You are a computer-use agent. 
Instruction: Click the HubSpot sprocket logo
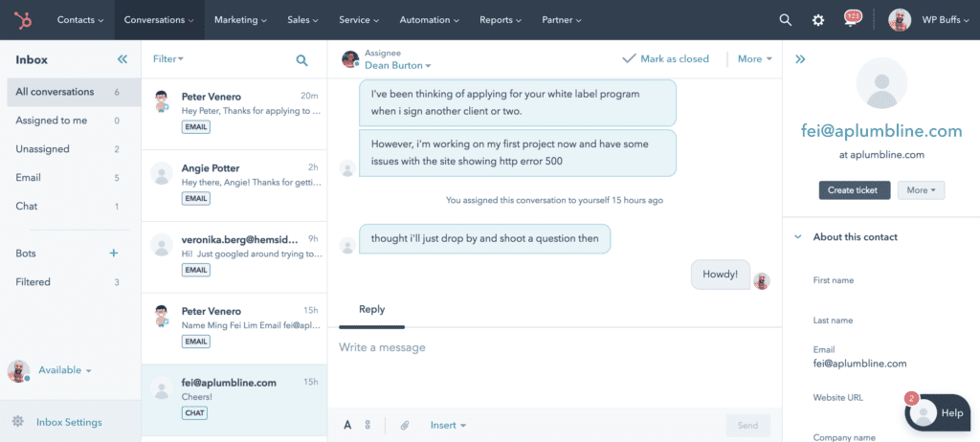[x=22, y=19]
